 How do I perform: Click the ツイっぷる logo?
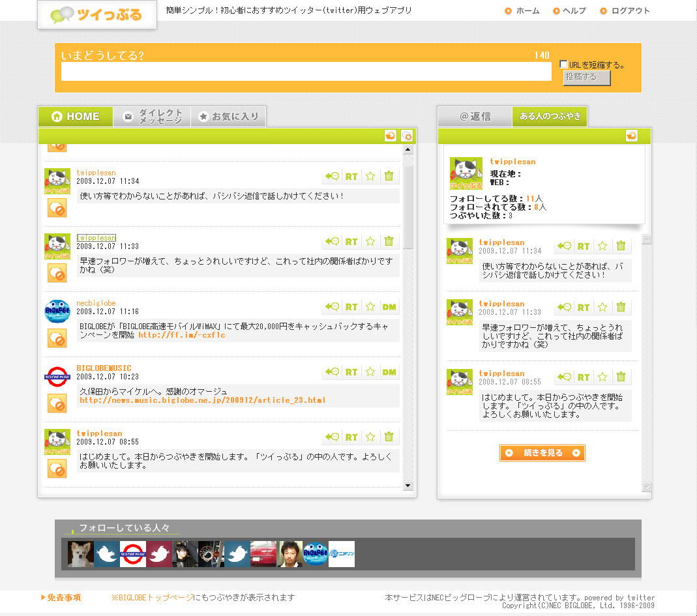pyautogui.click(x=97, y=14)
